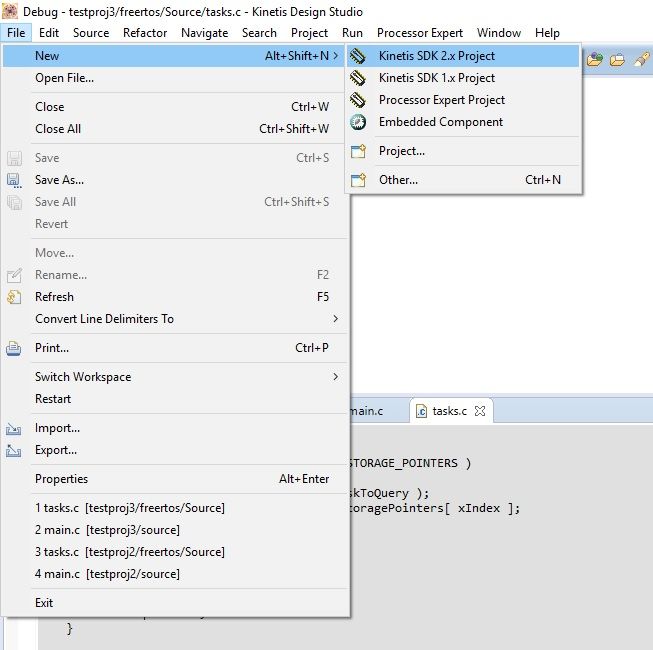
Task: Click the Save As floppy disk icon
Action: 14,180
